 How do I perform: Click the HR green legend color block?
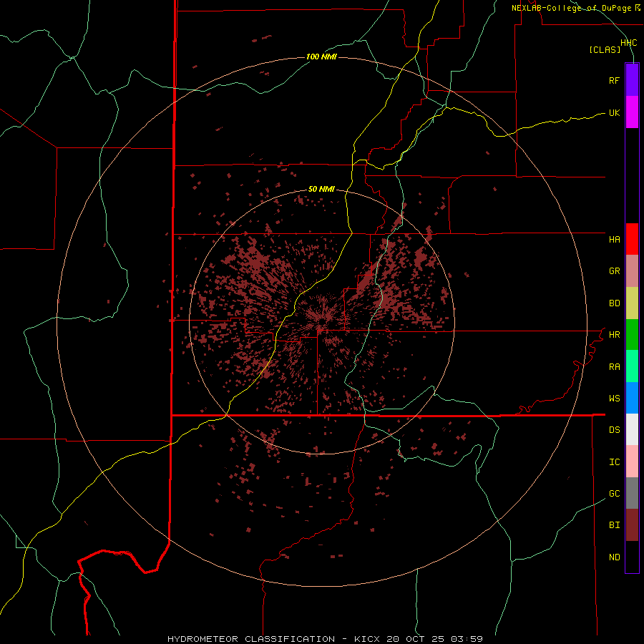click(x=632, y=335)
